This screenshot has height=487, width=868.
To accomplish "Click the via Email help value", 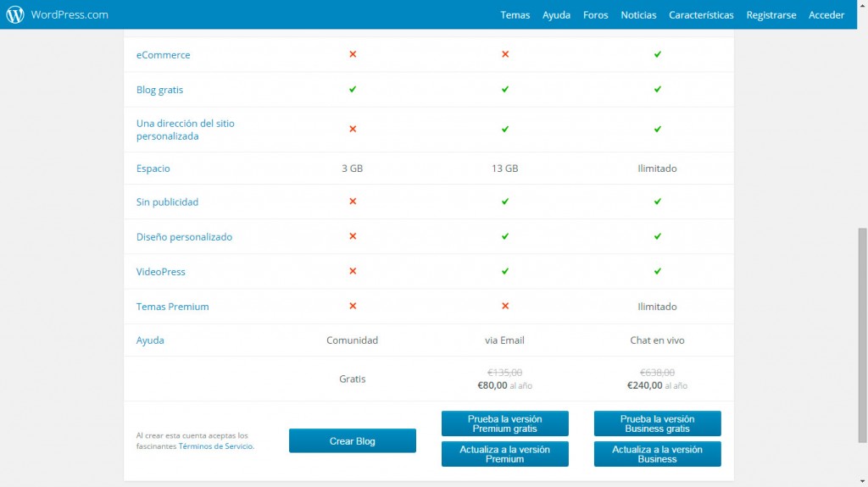I will tap(504, 340).
